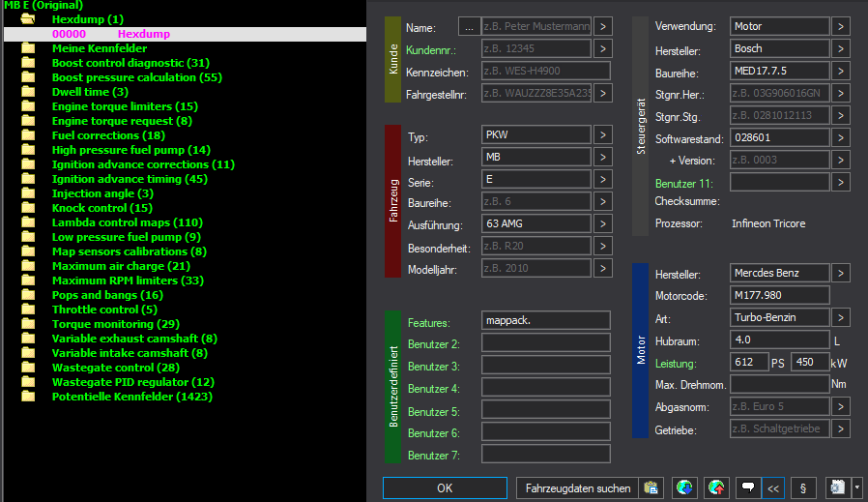Open the Wastegate control (28) folder

coord(115,368)
